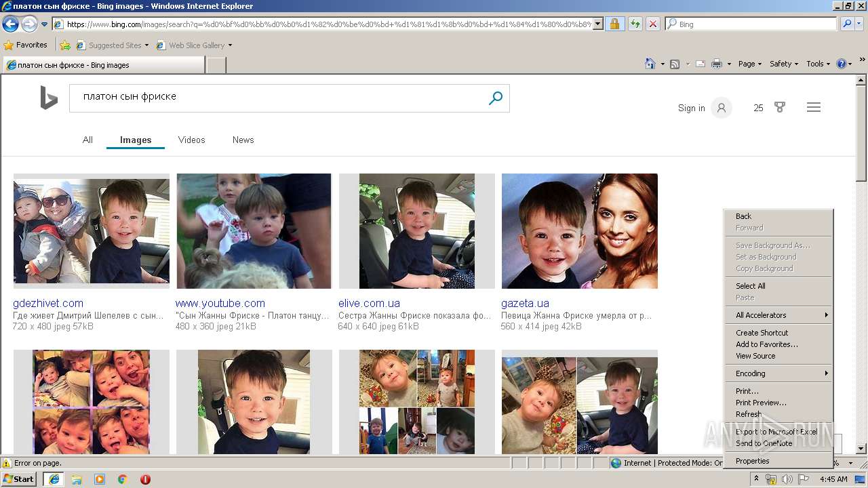868x488 pixels.
Task: Select the platon Bing images browser tab
Action: coord(103,65)
